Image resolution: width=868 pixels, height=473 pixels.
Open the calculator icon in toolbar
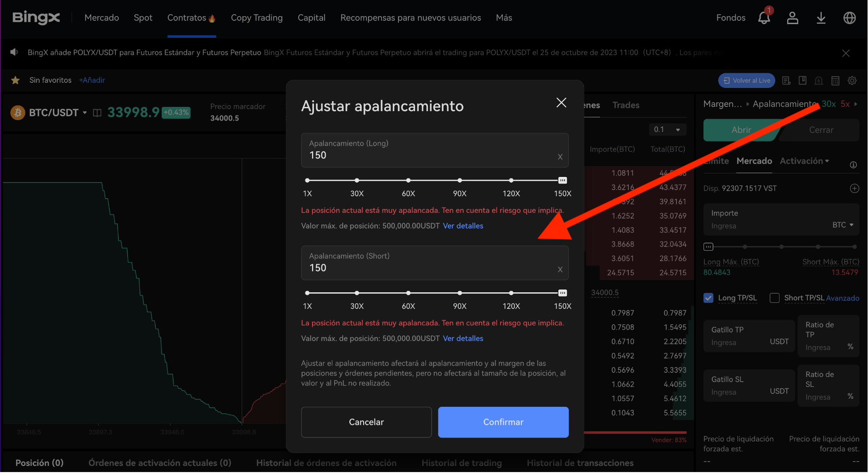click(x=835, y=80)
